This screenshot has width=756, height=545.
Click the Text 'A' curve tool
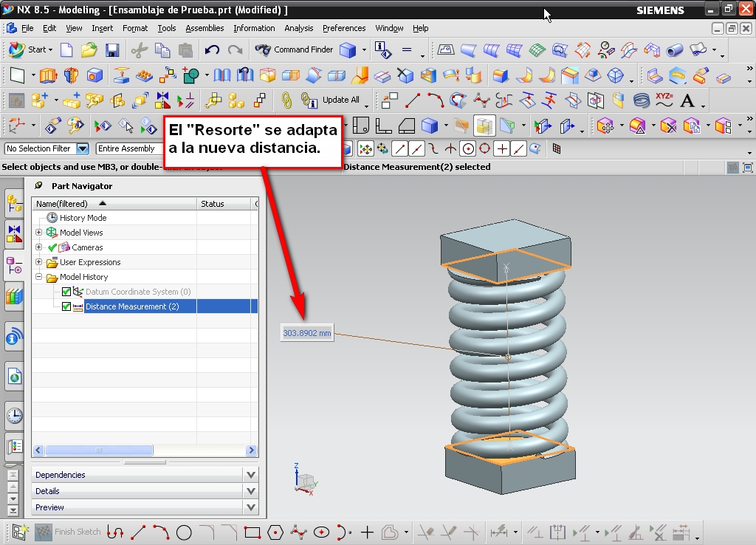pos(687,100)
